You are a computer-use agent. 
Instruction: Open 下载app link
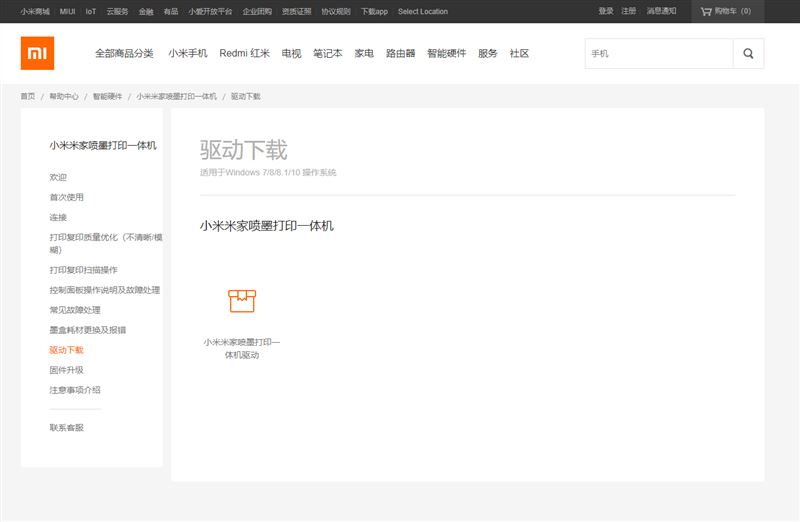[374, 11]
